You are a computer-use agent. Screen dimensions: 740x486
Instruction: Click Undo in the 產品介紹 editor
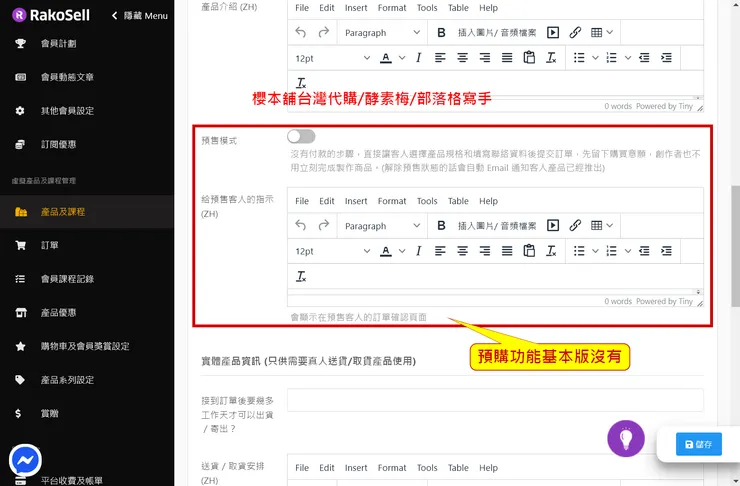click(301, 33)
